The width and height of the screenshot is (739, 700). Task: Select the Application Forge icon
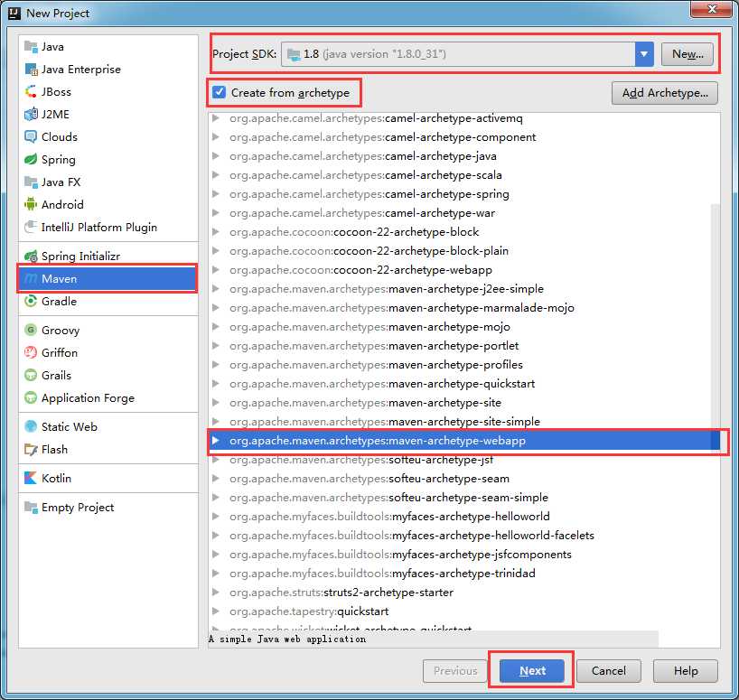pos(31,398)
